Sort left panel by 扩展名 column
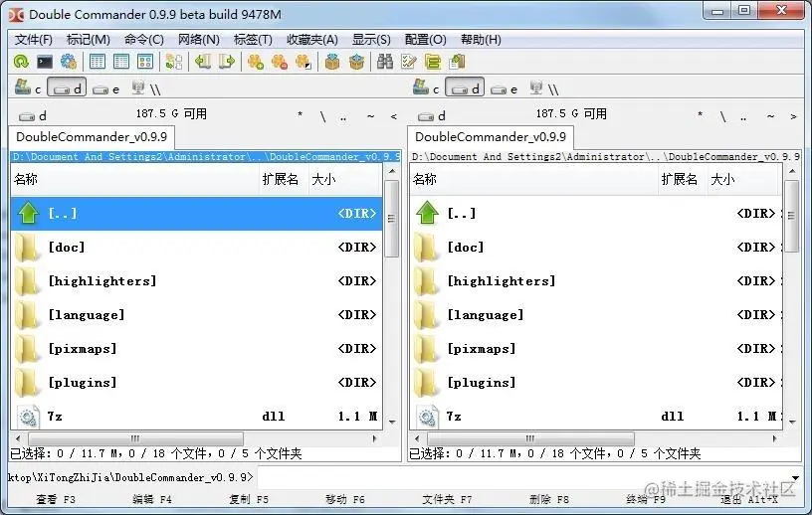This screenshot has height=515, width=812. (x=284, y=179)
